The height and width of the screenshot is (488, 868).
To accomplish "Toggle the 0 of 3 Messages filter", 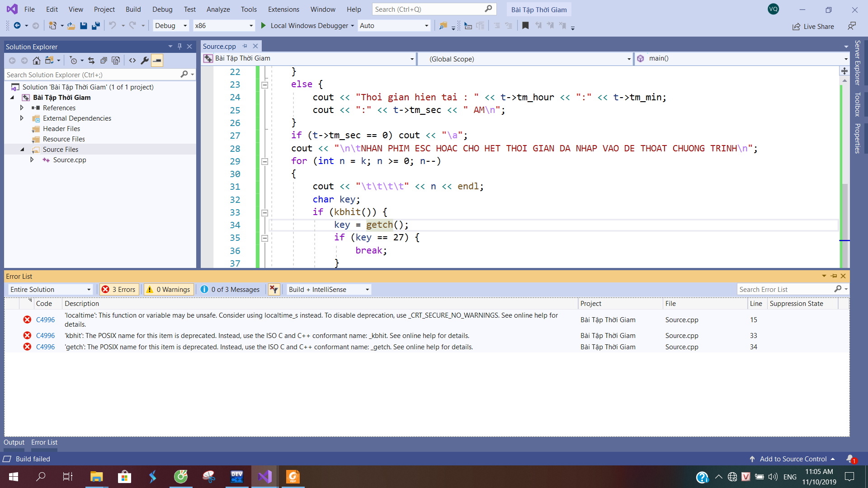I will [x=230, y=289].
